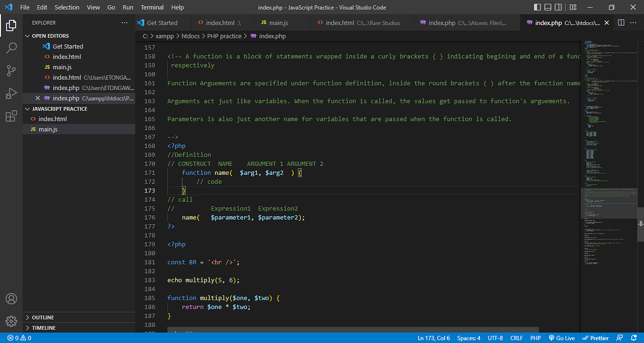This screenshot has width=644, height=343.
Task: Open the Search view
Action: 11,48
